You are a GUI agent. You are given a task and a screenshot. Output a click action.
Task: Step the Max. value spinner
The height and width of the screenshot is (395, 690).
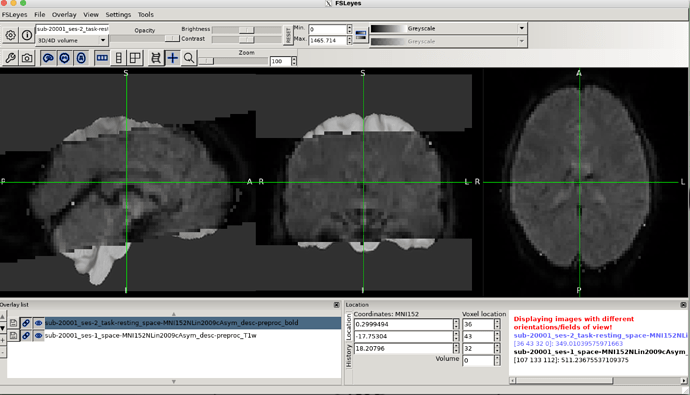click(x=349, y=40)
